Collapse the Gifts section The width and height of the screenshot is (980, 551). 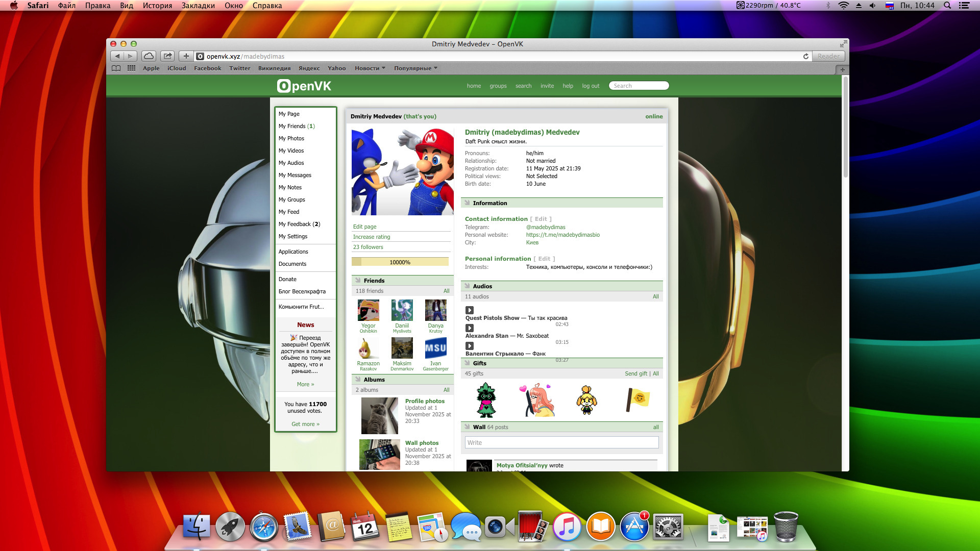(x=467, y=363)
